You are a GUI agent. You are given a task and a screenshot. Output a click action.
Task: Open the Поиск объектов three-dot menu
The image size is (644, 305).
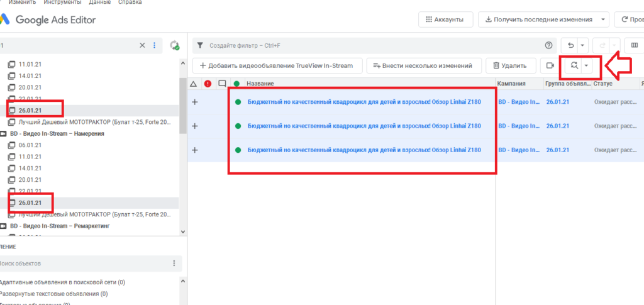pyautogui.click(x=174, y=263)
